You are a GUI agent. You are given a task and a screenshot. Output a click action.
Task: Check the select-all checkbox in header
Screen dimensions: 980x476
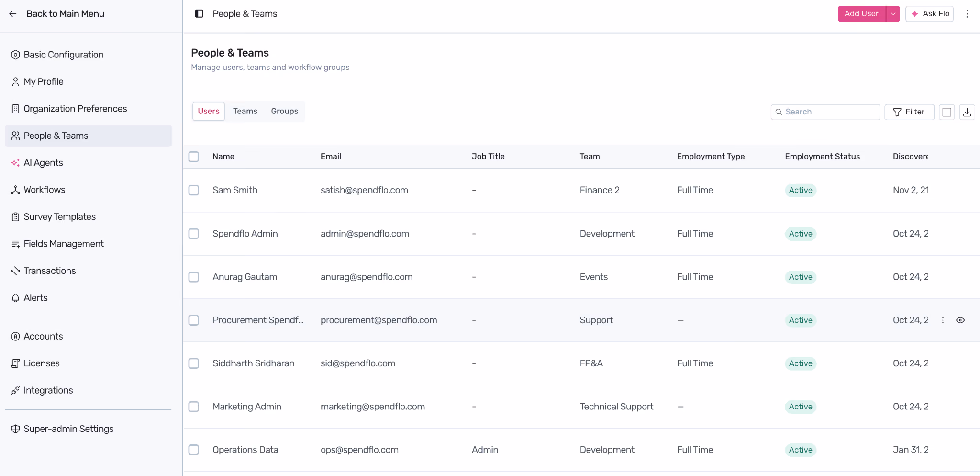(194, 157)
